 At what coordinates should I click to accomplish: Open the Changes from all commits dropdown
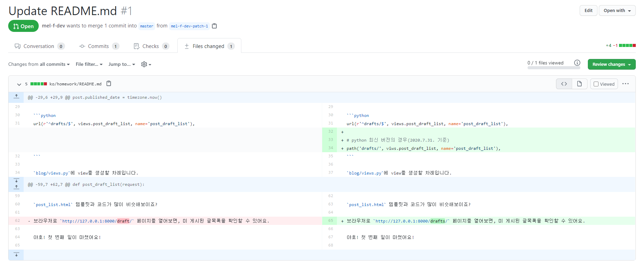[39, 64]
